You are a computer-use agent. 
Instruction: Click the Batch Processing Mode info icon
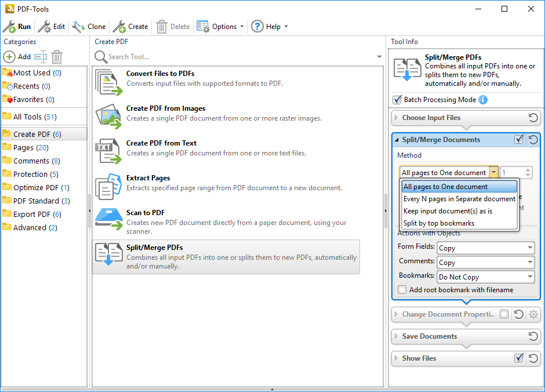[483, 100]
